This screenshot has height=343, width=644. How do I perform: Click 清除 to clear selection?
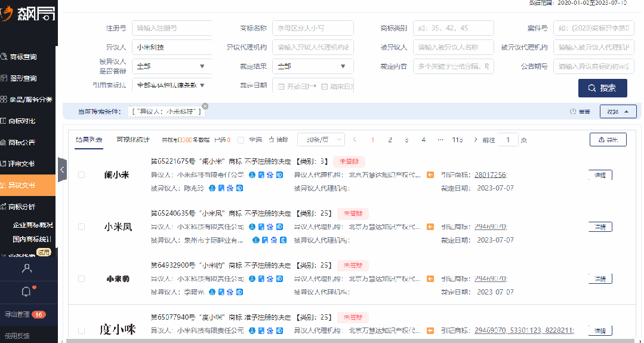279,140
